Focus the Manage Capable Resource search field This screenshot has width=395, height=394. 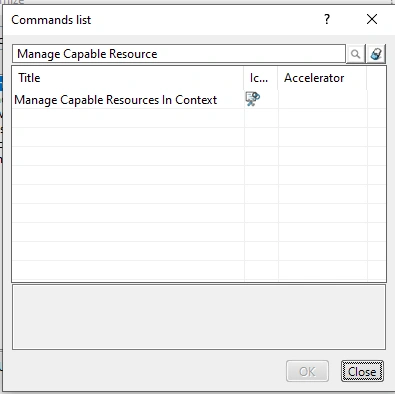pos(179,54)
